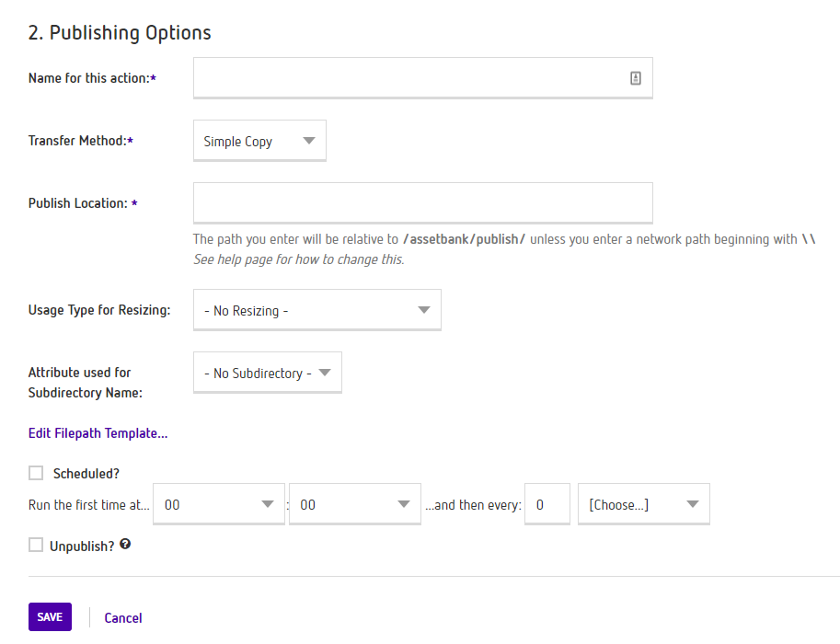Click the 'Publish Location:' label
The image size is (840, 644).
(83, 203)
